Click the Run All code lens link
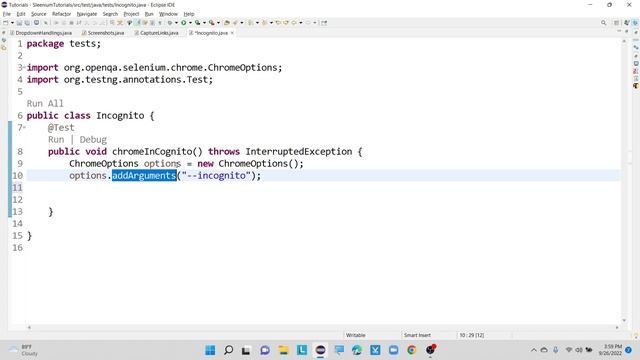 (x=45, y=104)
